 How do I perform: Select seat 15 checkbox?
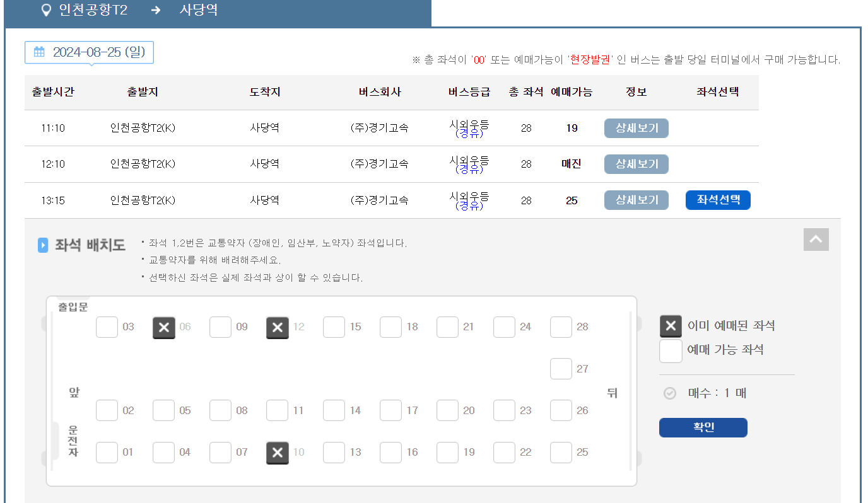(334, 327)
